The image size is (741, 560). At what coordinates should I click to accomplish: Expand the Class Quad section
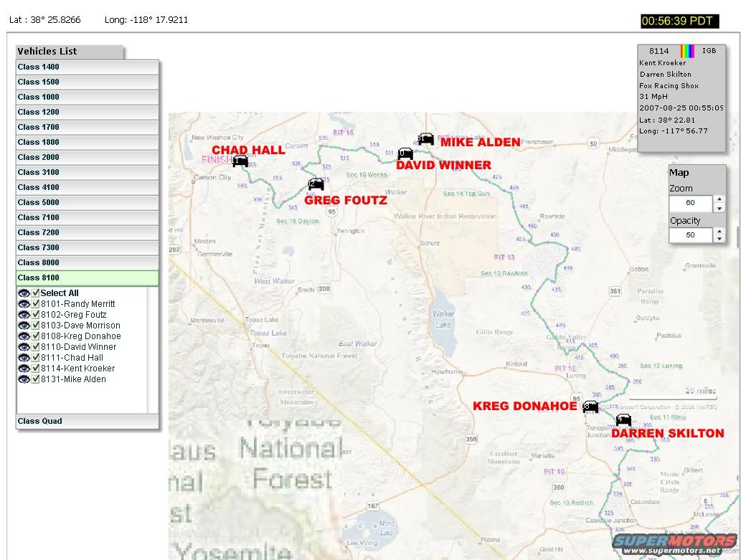(x=87, y=421)
